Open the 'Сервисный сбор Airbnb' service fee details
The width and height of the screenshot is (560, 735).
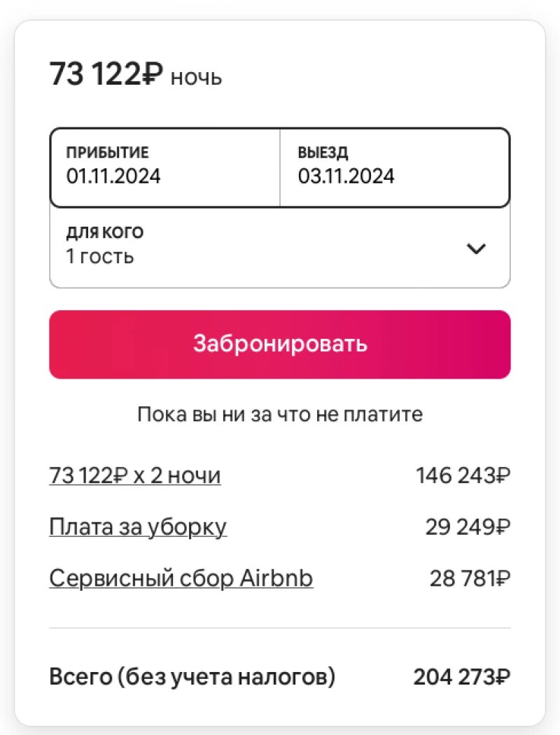181,578
